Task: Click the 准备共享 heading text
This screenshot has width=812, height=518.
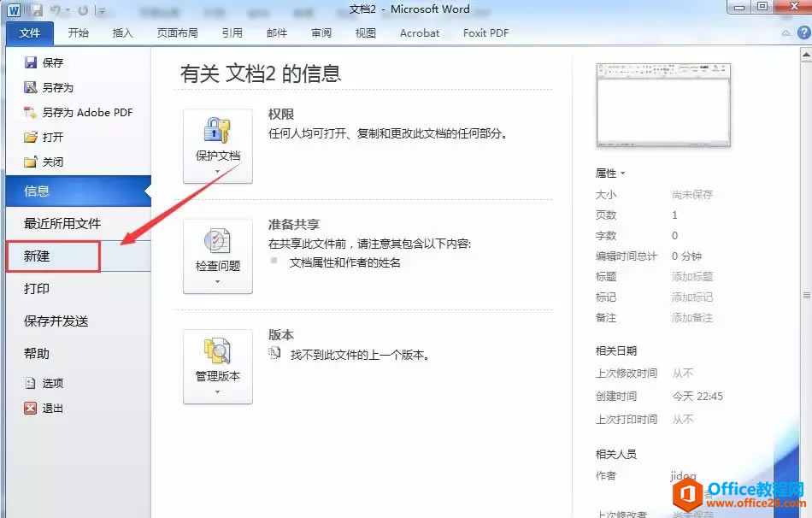Action: coord(294,224)
